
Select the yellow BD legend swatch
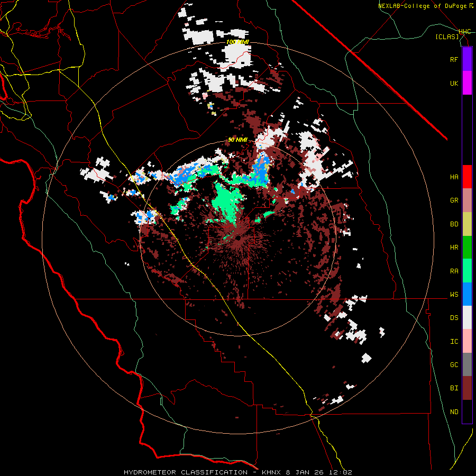pyautogui.click(x=467, y=224)
